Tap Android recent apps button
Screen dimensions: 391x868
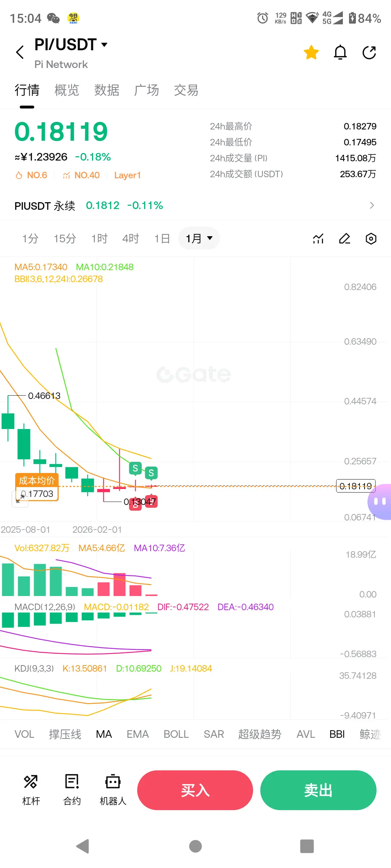(x=307, y=846)
